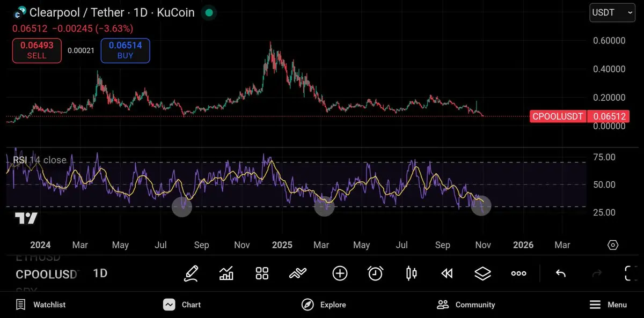644x318 pixels.
Task: Click the 2025 label on time axis
Action: 282,245
